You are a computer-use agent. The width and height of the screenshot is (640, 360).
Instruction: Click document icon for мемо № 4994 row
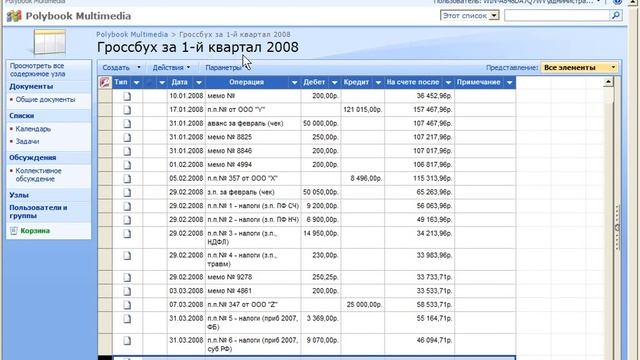tap(127, 165)
